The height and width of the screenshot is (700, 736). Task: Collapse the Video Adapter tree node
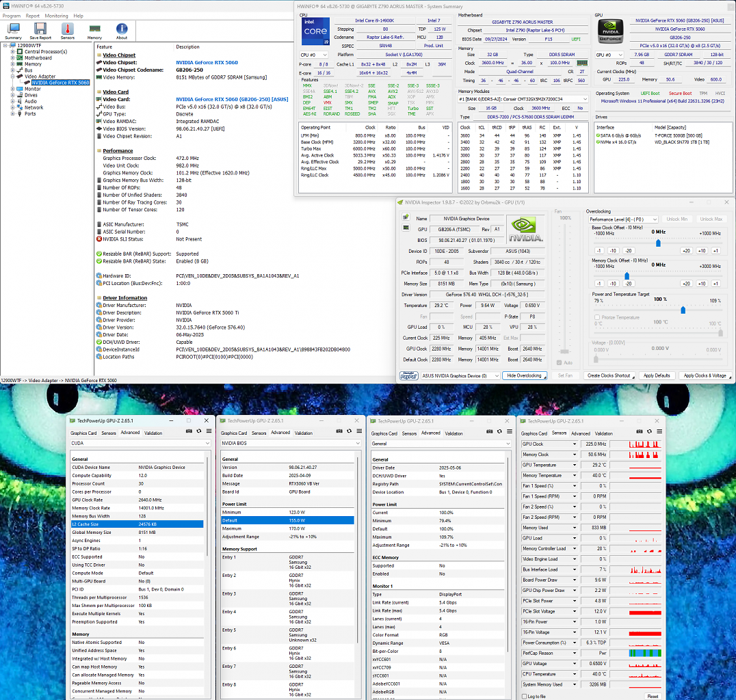click(x=13, y=77)
